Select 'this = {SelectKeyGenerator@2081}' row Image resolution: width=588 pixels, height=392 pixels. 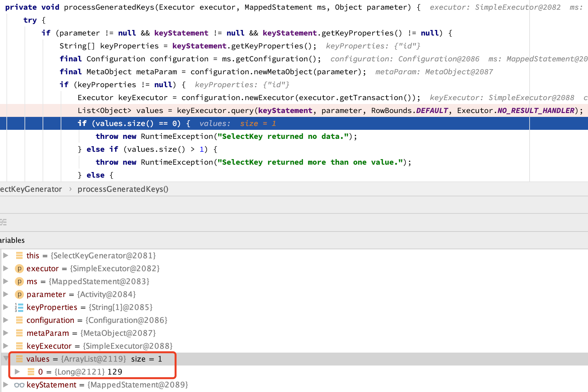[294, 255]
